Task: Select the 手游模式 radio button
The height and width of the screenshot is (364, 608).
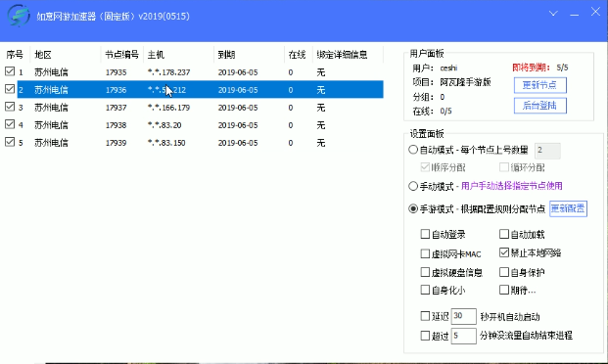Action: click(x=413, y=209)
